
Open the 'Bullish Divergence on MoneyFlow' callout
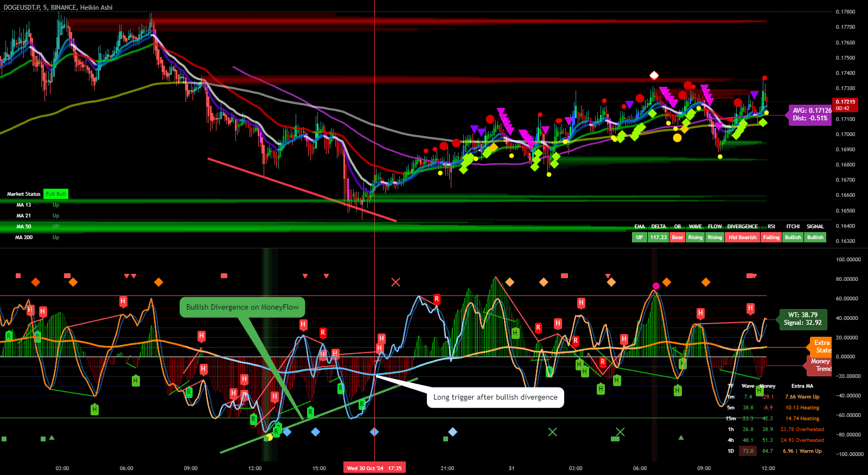(x=242, y=307)
